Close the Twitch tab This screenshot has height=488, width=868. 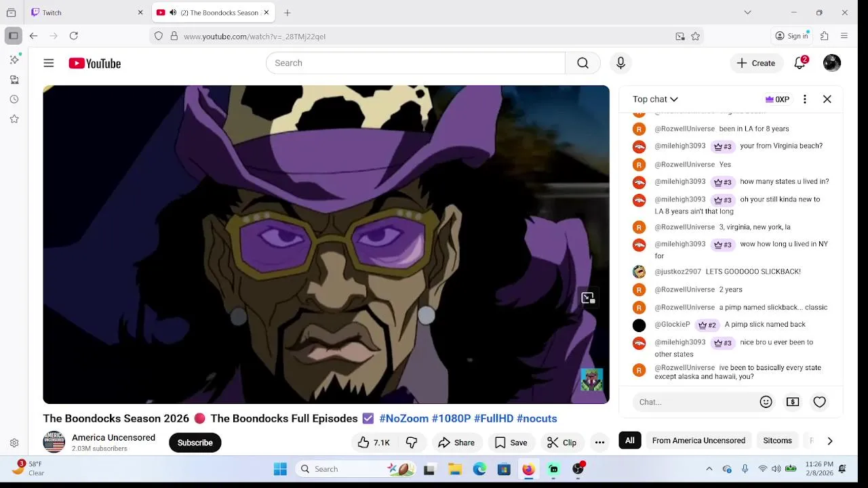pyautogui.click(x=140, y=13)
